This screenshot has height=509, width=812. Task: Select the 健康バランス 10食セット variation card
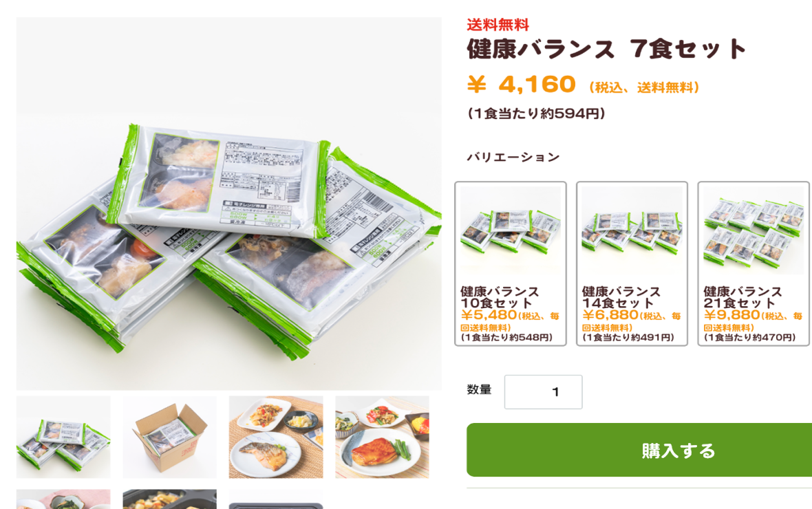tap(511, 263)
